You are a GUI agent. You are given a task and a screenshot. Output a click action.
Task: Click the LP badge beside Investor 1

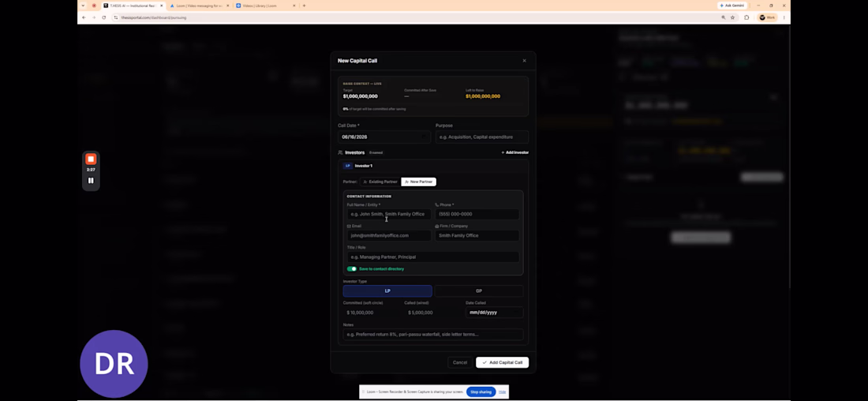tap(348, 166)
